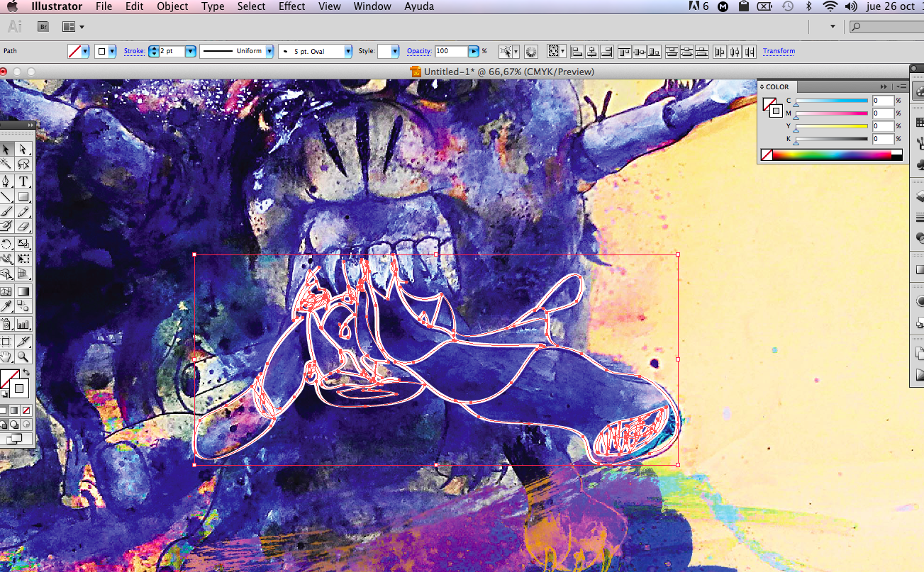Select the Direct Selection (white arrow) tool
The image size is (924, 572).
23,149
